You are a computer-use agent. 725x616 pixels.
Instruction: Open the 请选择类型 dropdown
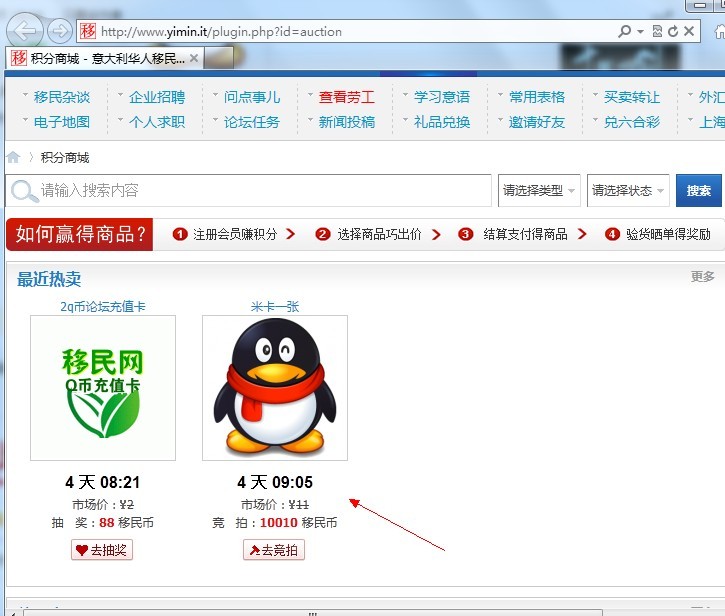pyautogui.click(x=539, y=191)
